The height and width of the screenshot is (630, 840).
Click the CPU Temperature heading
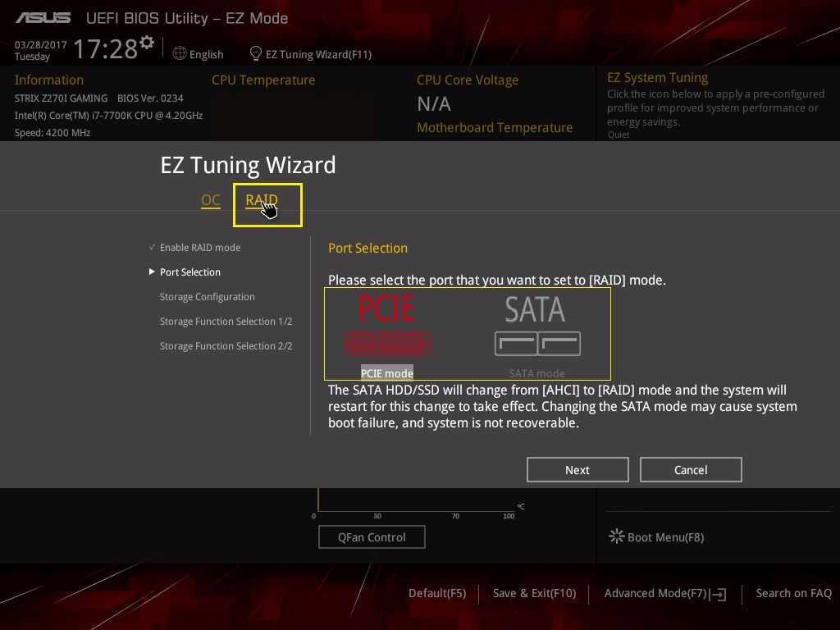click(x=263, y=80)
